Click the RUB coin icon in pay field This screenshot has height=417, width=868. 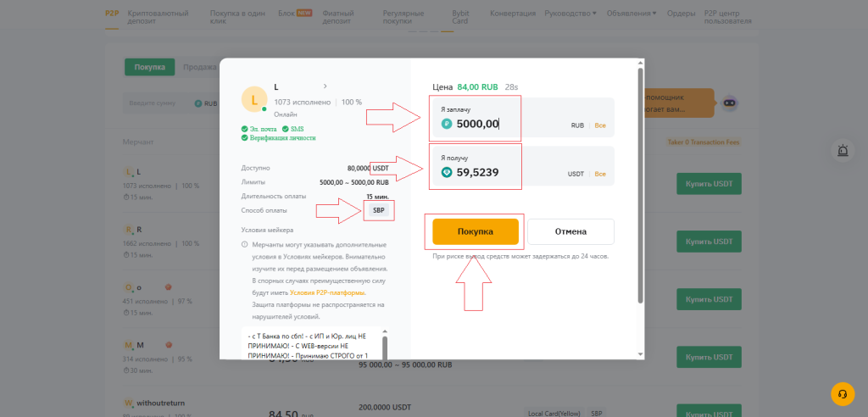[447, 124]
